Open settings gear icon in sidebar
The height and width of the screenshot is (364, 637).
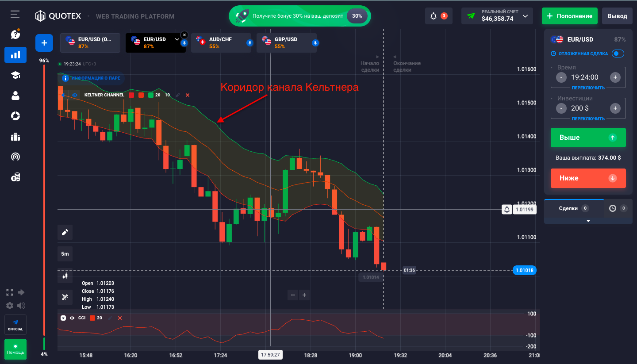(10, 306)
